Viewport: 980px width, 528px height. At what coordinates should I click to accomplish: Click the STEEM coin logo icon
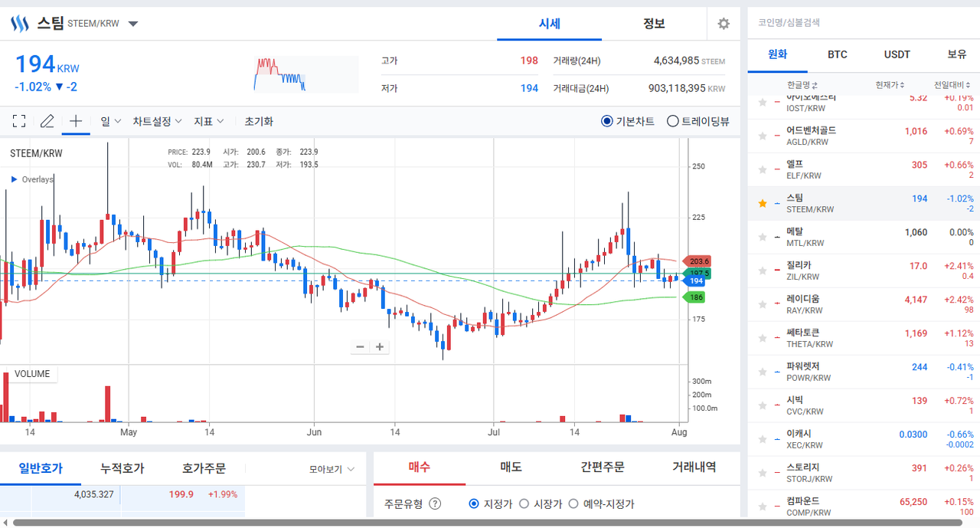[19, 23]
